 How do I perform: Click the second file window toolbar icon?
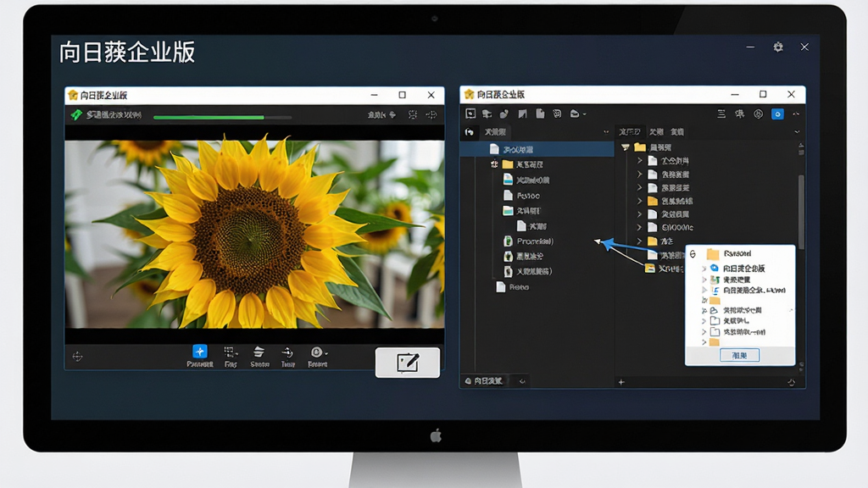coord(487,114)
